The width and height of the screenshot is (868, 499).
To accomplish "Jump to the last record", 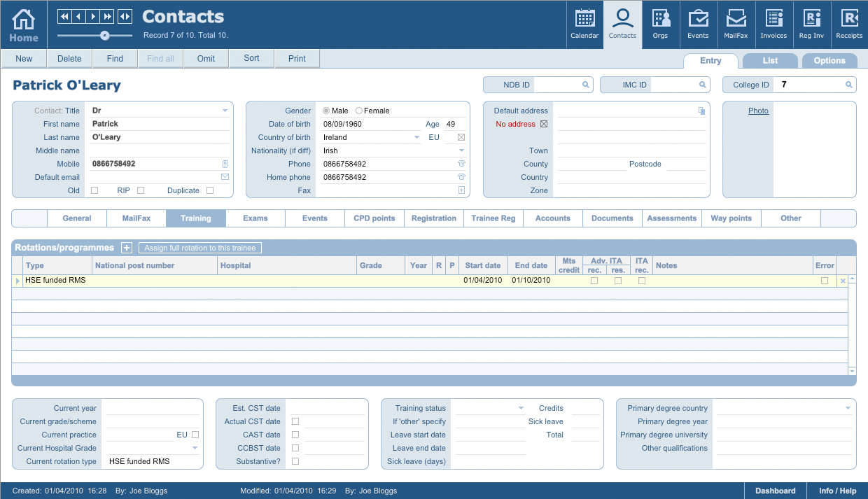I will 108,16.
